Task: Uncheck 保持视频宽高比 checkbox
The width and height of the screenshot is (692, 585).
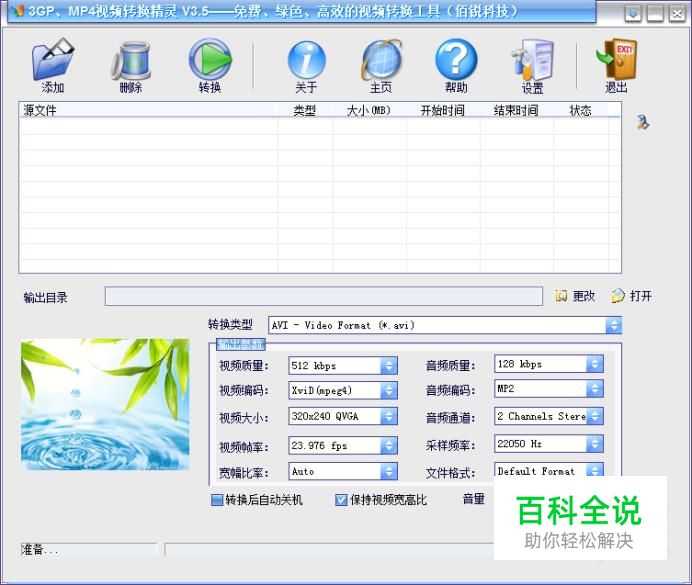Action: [341, 500]
